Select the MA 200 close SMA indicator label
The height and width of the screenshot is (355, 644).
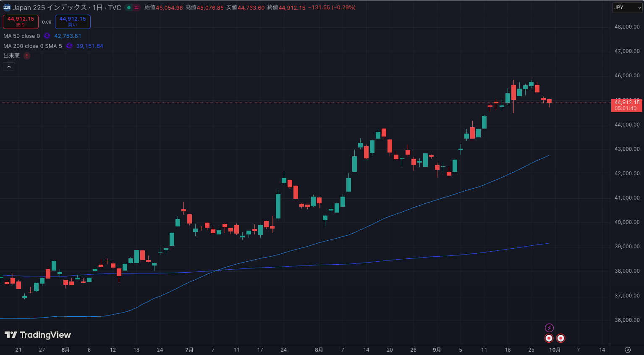click(32, 46)
